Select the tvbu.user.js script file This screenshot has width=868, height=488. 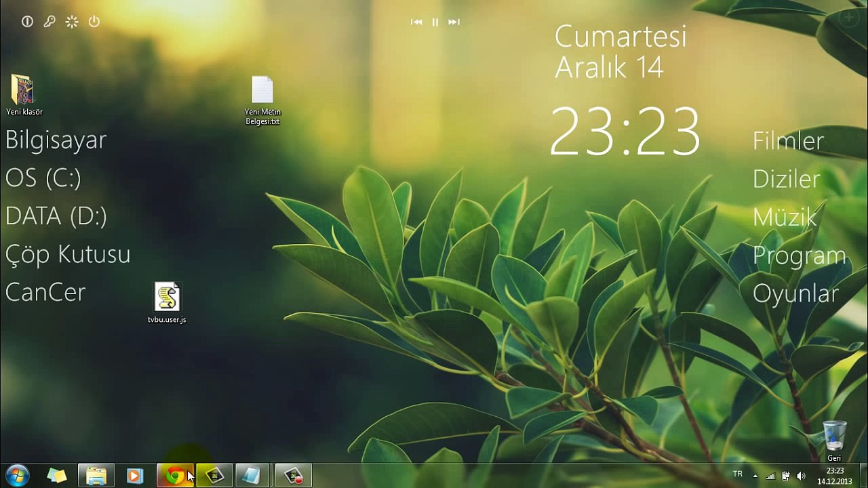click(167, 303)
